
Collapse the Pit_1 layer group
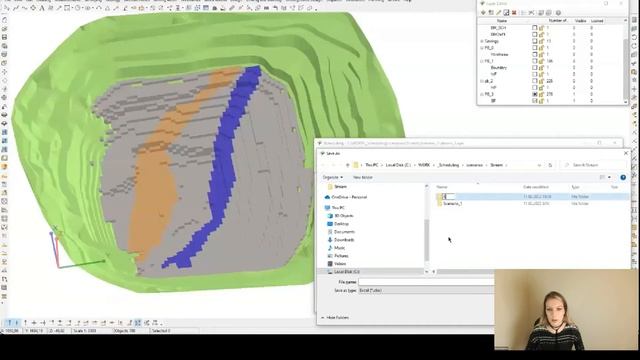point(482,61)
